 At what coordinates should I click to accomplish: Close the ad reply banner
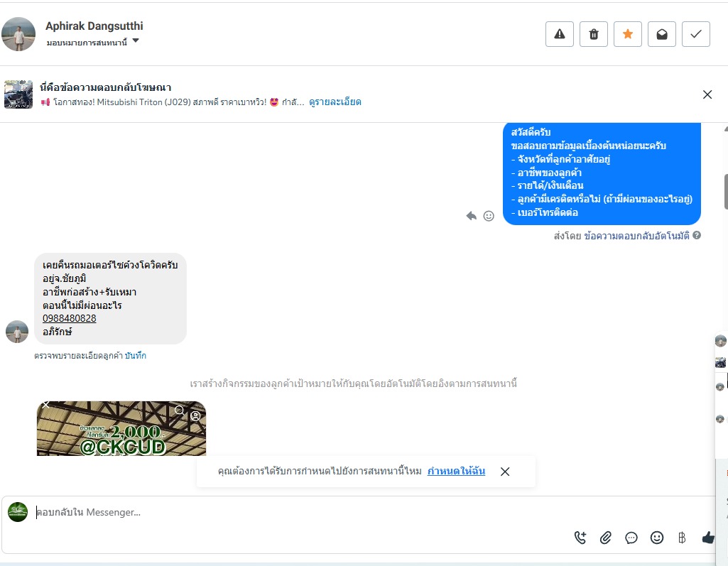[x=707, y=94]
